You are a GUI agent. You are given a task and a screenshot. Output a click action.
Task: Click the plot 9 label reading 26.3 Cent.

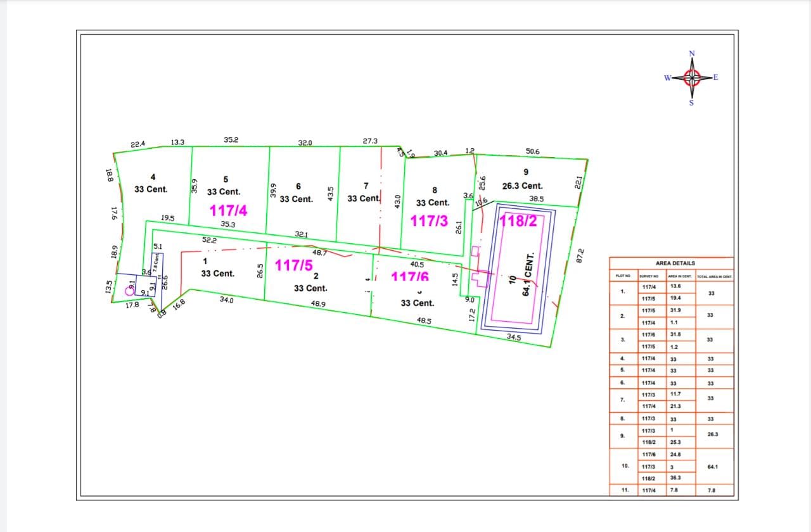click(x=523, y=186)
